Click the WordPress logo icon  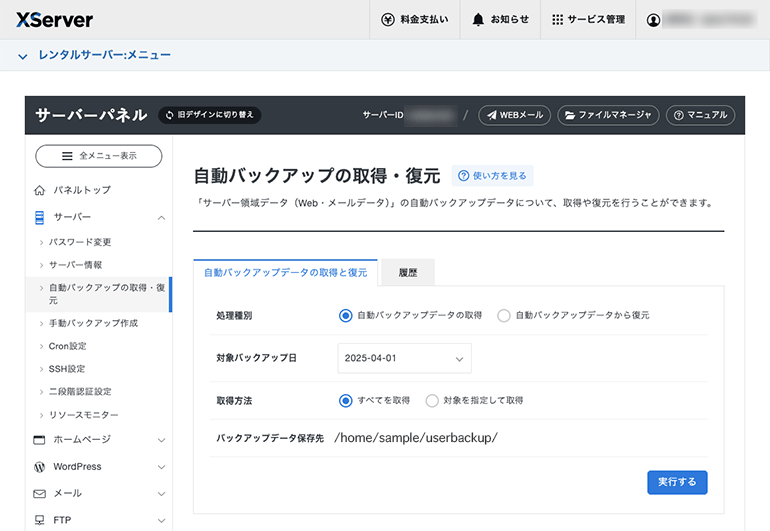click(39, 467)
